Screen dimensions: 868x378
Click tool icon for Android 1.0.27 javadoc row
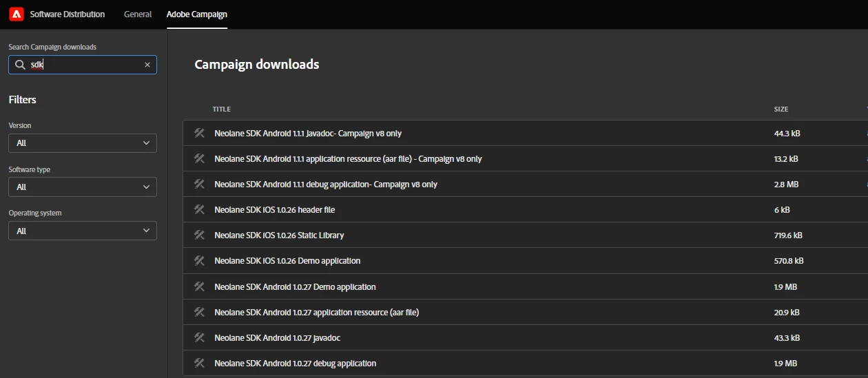coord(200,337)
